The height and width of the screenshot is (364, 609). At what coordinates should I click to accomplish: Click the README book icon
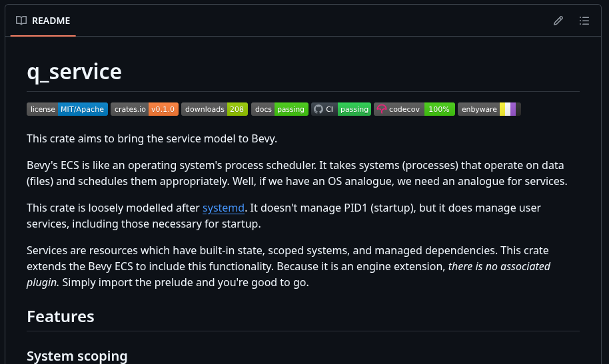pos(21,21)
